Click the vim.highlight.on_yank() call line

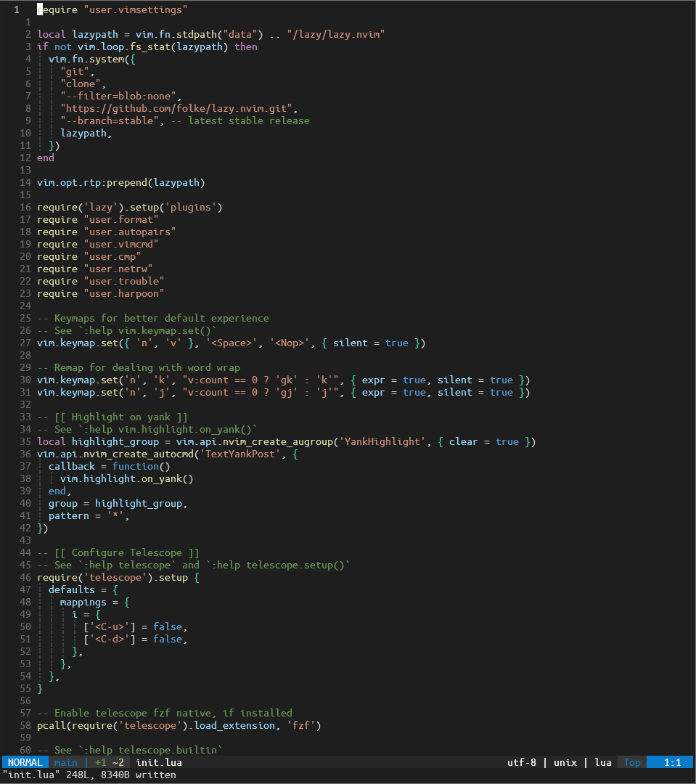(126, 478)
